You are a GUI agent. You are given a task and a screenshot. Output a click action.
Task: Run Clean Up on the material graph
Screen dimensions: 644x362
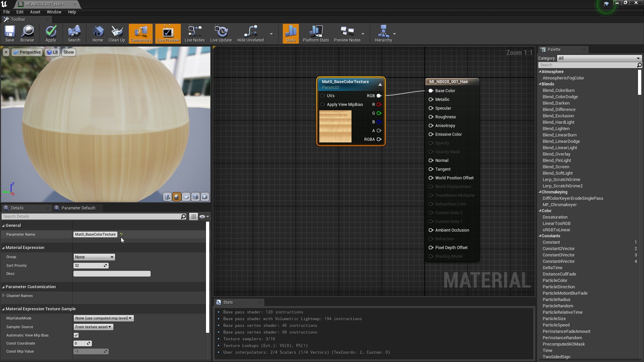click(117, 34)
